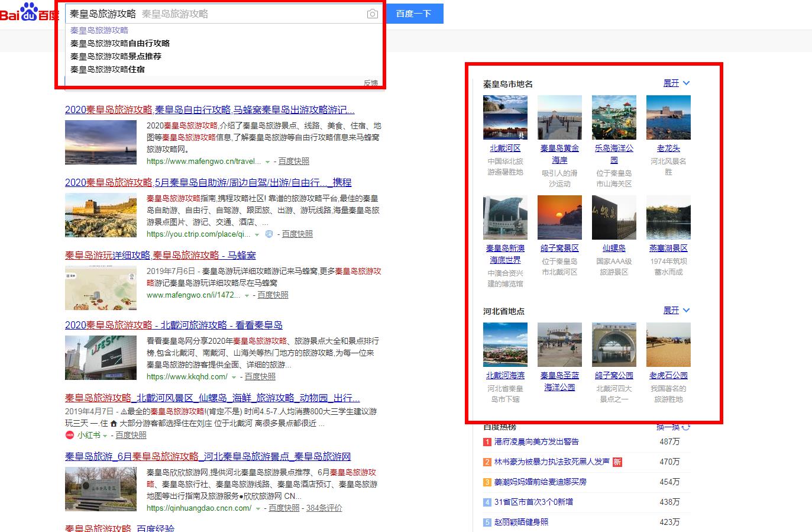Image resolution: width=812 pixels, height=532 pixels.
Task: Expand dropdown arrow beside 小红书
Action: [105, 436]
